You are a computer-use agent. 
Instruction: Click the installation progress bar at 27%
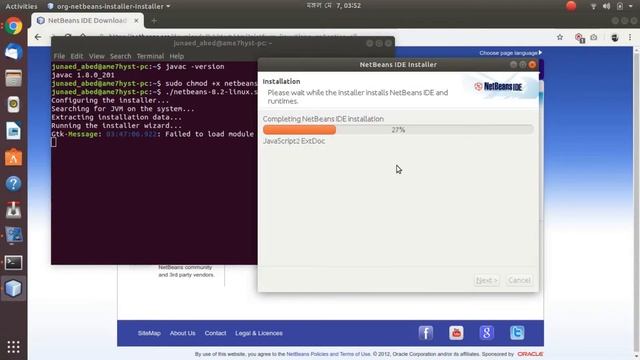click(398, 130)
